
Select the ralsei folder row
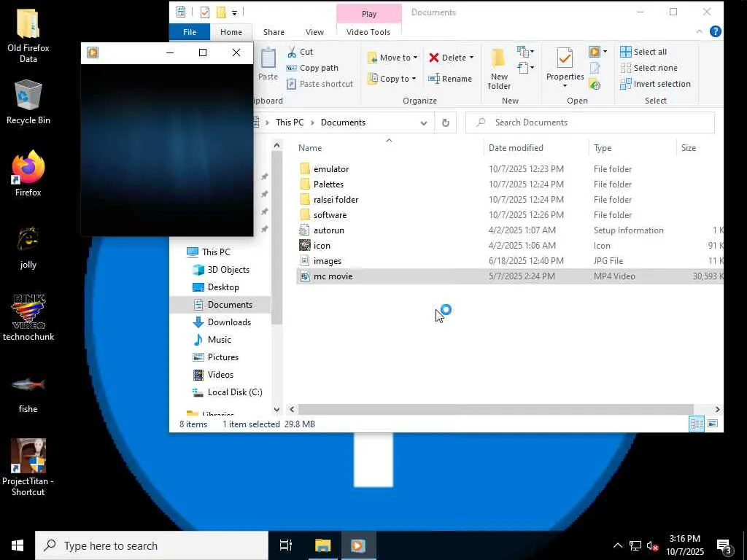pyautogui.click(x=509, y=200)
